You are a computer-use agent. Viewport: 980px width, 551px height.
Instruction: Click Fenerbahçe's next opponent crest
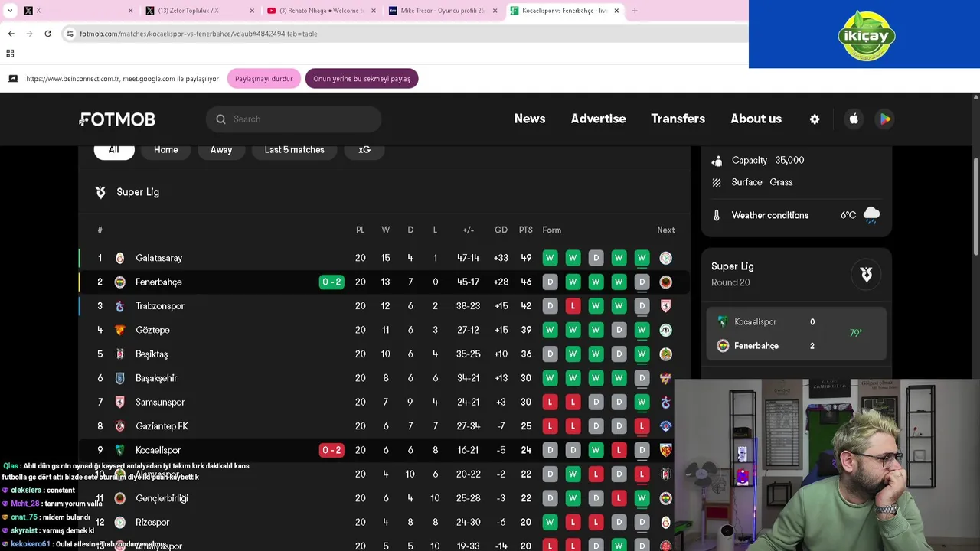coord(665,282)
